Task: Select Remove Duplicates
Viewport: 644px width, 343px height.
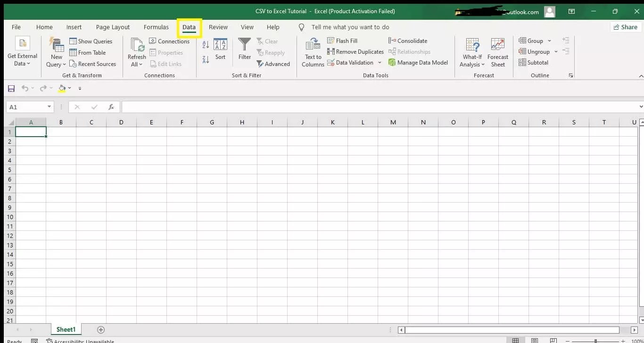Action: click(355, 51)
